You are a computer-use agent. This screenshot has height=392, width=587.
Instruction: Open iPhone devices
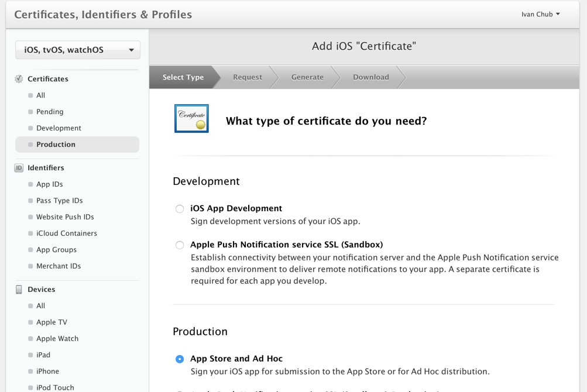(47, 372)
